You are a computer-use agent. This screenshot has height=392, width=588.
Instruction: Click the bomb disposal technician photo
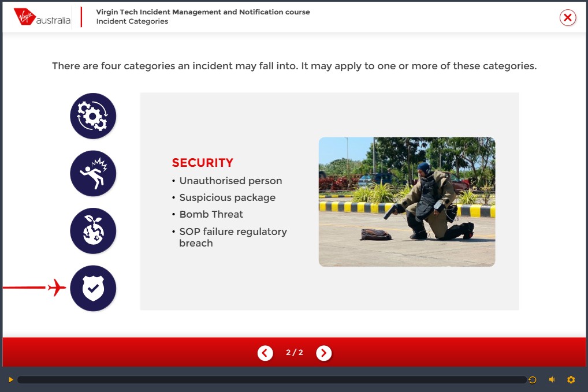point(407,201)
